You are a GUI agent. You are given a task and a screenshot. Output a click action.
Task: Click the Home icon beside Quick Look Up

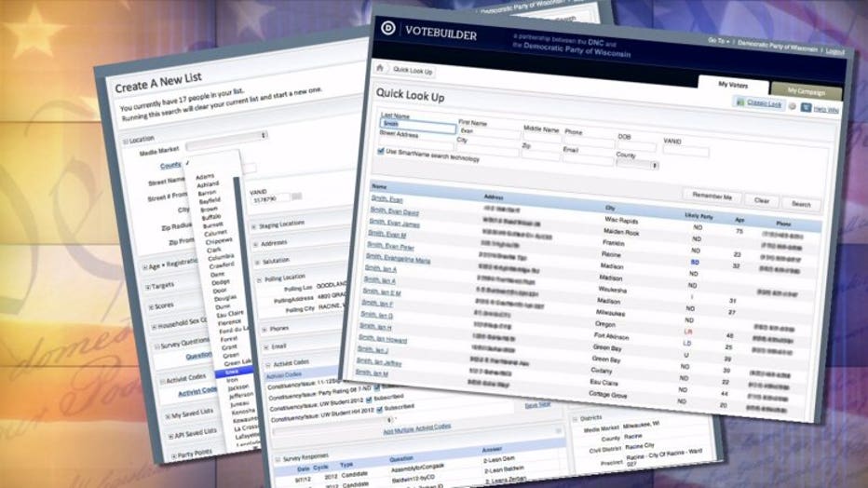pyautogui.click(x=380, y=68)
